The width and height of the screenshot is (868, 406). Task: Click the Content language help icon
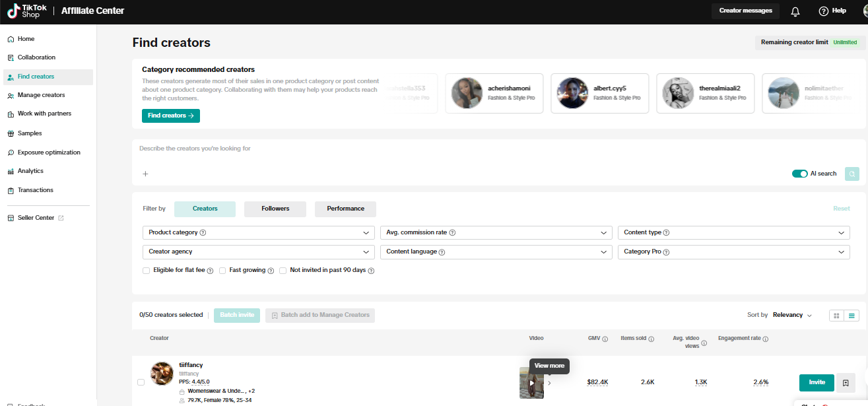point(442,252)
